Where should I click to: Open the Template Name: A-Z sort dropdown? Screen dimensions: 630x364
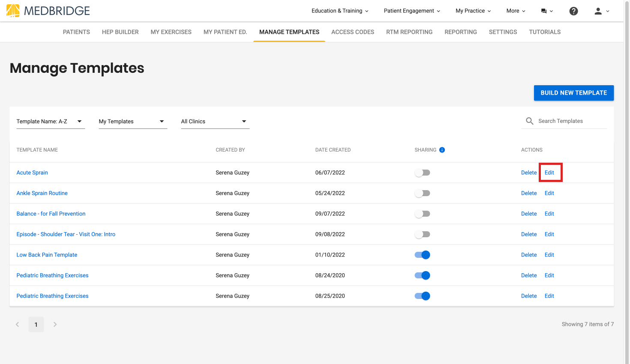pos(51,122)
